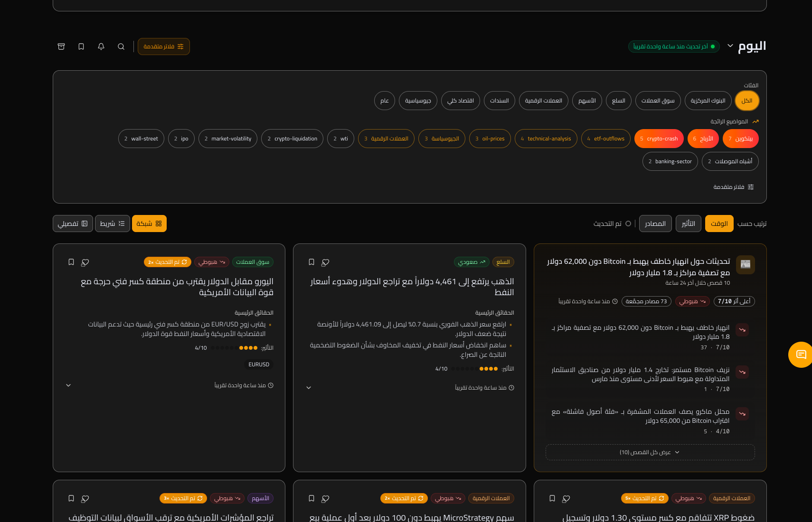Open فلاتر متقدمة orange button in header
The image size is (812, 522).
(x=164, y=47)
